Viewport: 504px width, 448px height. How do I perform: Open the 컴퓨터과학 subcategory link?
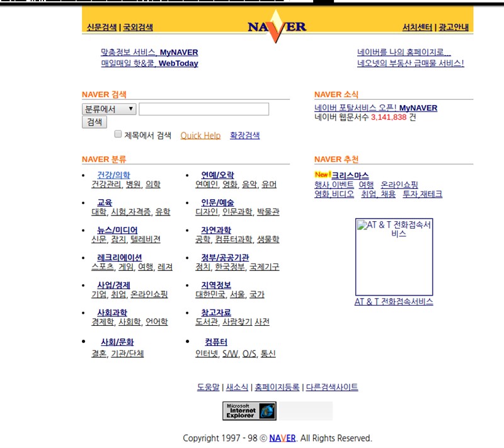click(x=234, y=239)
